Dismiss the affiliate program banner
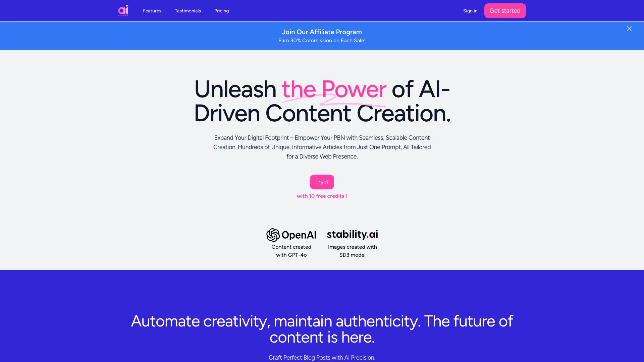Image resolution: width=644 pixels, height=362 pixels. pyautogui.click(x=629, y=28)
